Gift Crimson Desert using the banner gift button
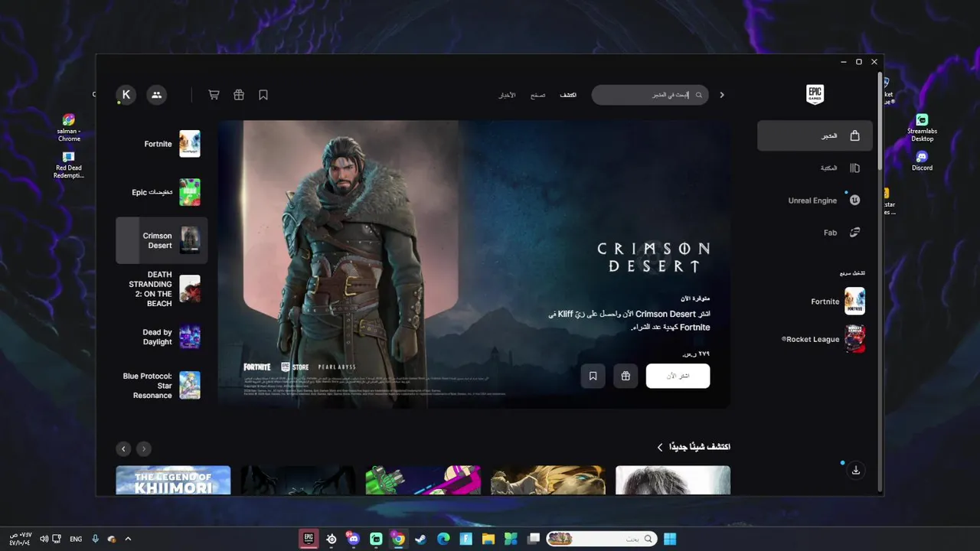Screen dimensions: 980x551 pos(626,376)
